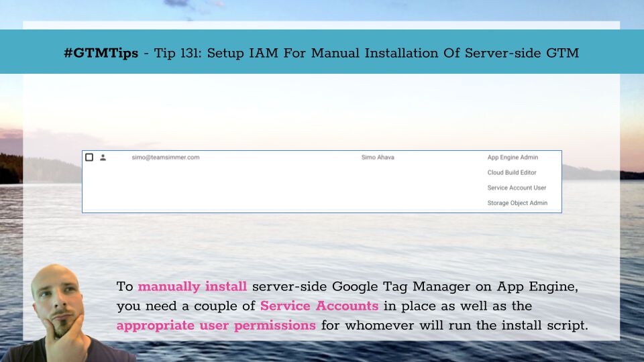644x362 pixels.
Task: Select the App Engine Admin role
Action: click(x=513, y=157)
